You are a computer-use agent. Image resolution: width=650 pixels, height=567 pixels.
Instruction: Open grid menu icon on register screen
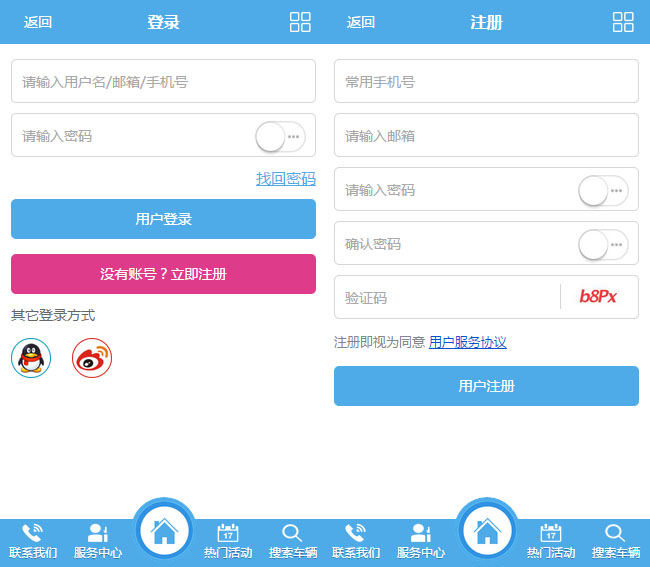(x=623, y=22)
